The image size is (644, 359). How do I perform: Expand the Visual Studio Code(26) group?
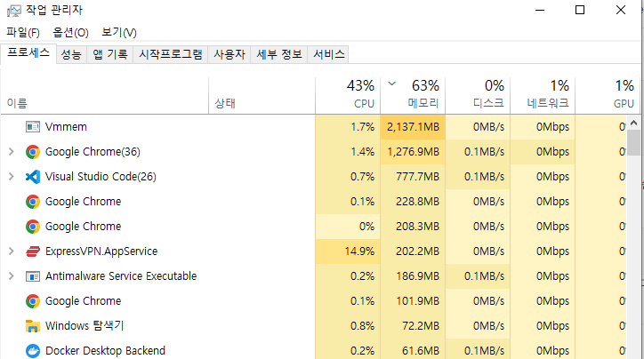click(x=12, y=177)
